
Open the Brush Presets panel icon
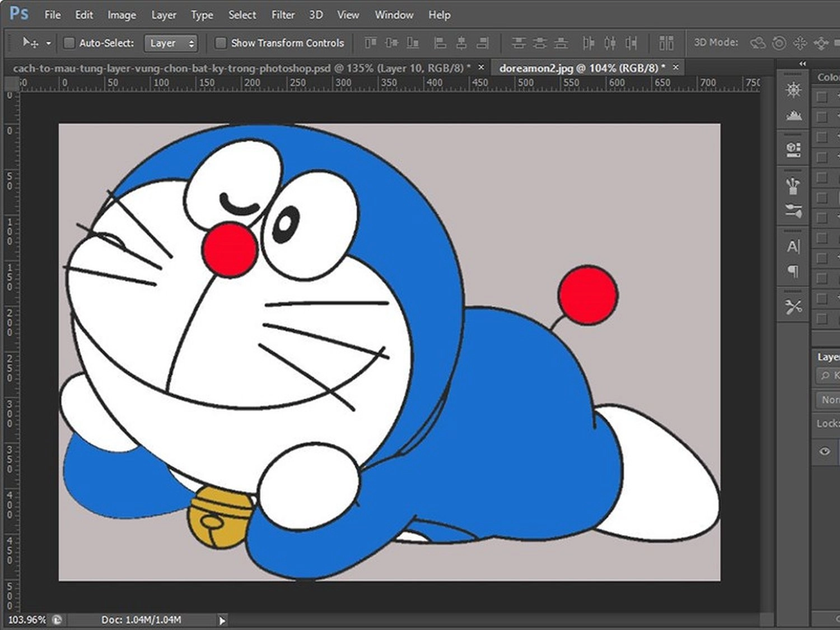[793, 185]
